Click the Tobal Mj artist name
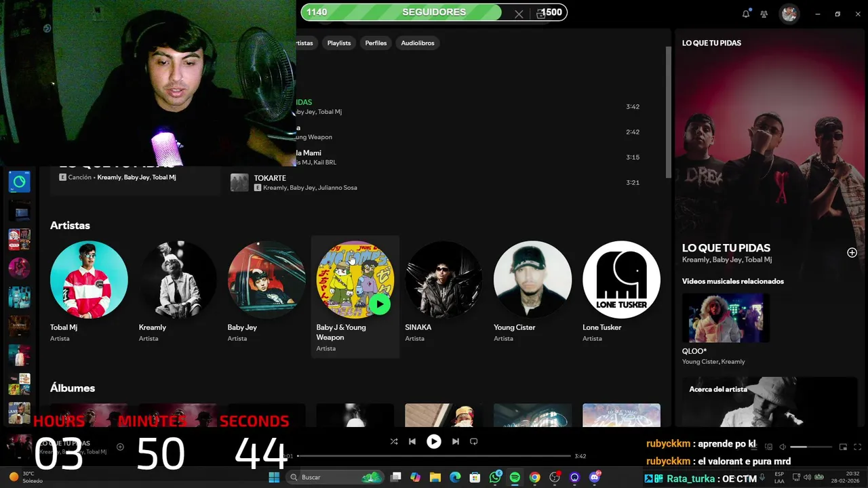Viewport: 868px width, 488px height. (64, 327)
